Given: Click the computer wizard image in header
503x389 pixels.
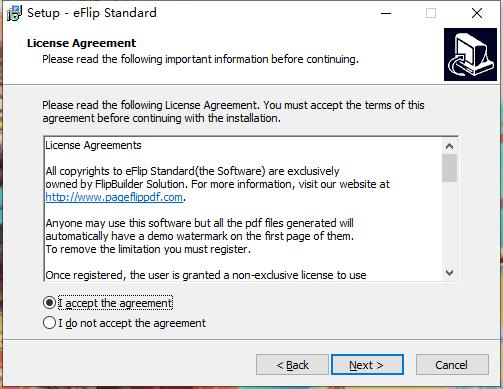Looking at the screenshot, I should [470, 54].
